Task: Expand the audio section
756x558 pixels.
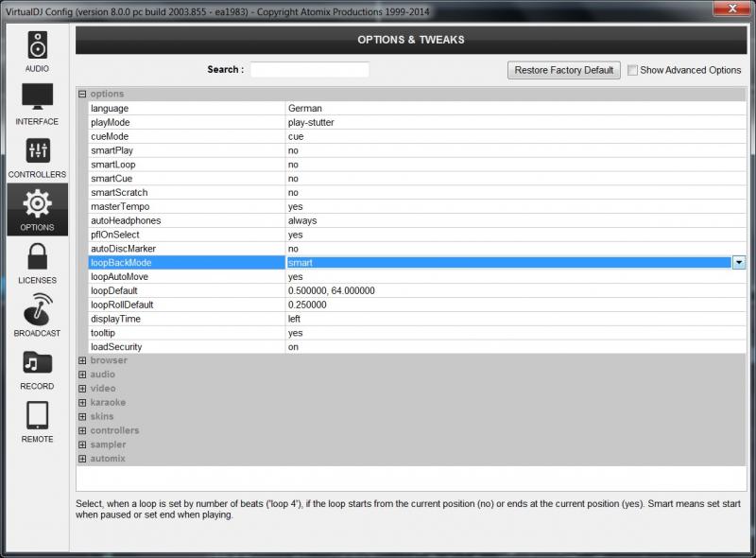Action: point(82,375)
